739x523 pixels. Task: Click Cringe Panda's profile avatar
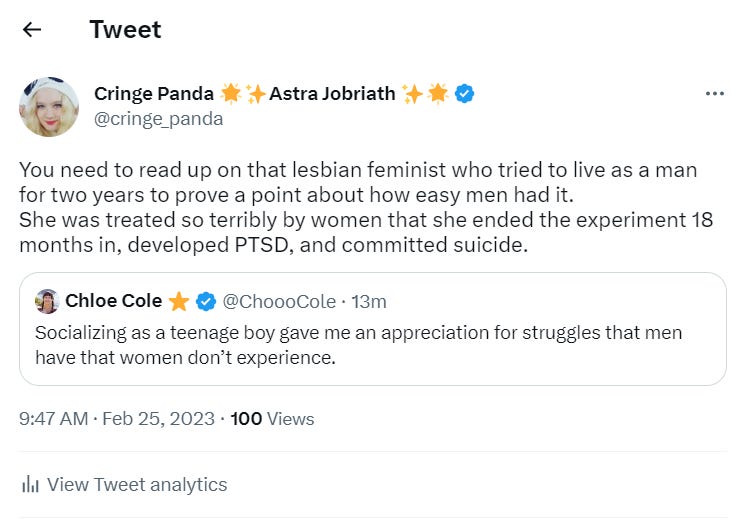(x=48, y=107)
